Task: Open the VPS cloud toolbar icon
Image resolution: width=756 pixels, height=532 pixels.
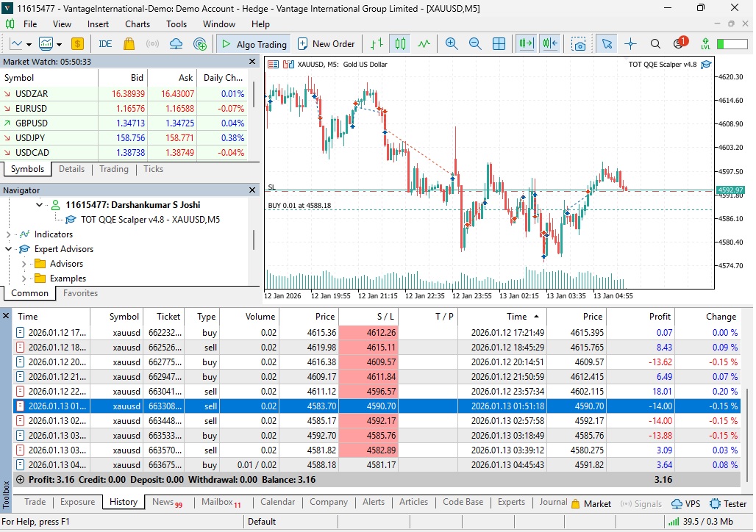Action: 176,44
